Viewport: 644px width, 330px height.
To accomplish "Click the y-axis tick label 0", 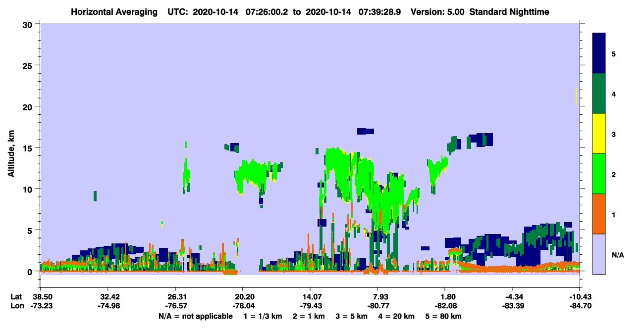I will point(31,272).
